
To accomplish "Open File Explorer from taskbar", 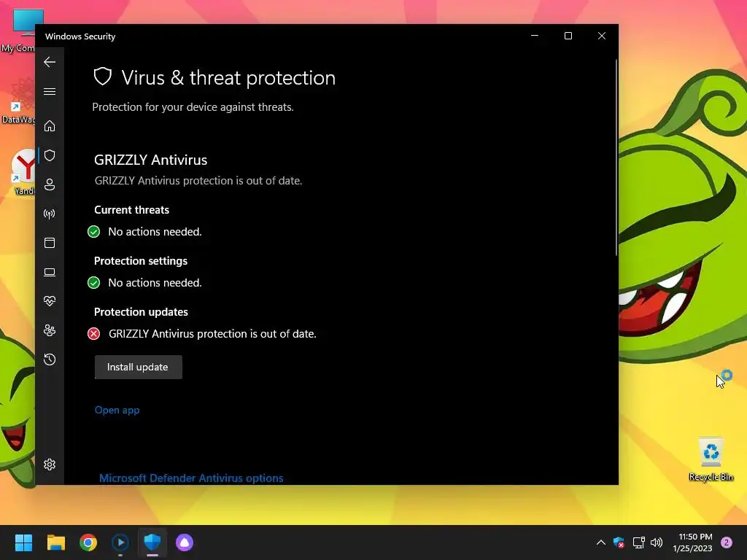I will point(55,542).
